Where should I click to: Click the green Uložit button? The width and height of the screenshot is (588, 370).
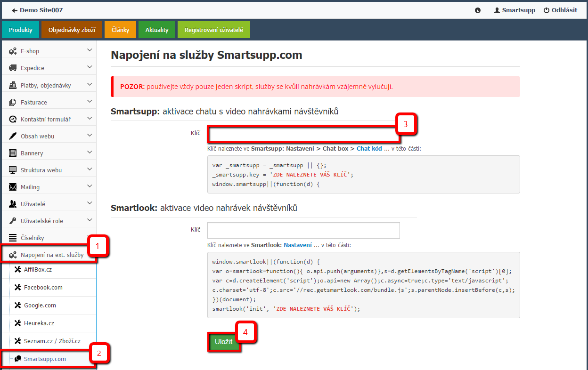point(224,341)
